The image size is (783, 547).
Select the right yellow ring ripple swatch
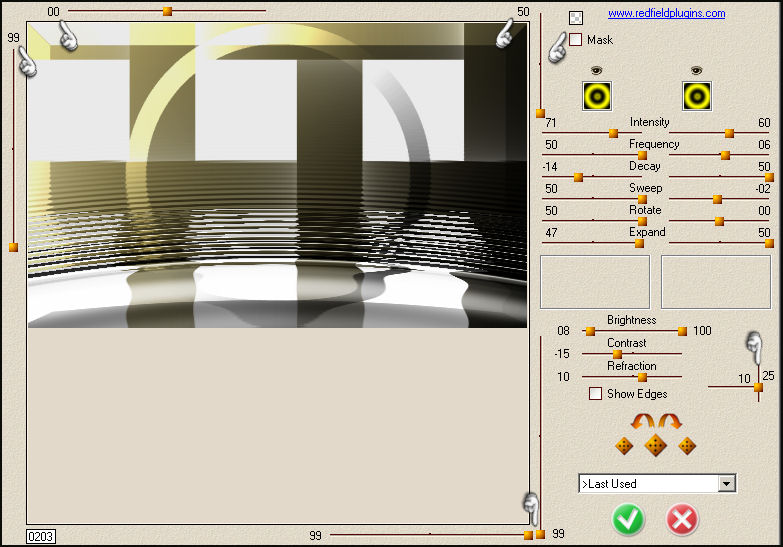697,96
